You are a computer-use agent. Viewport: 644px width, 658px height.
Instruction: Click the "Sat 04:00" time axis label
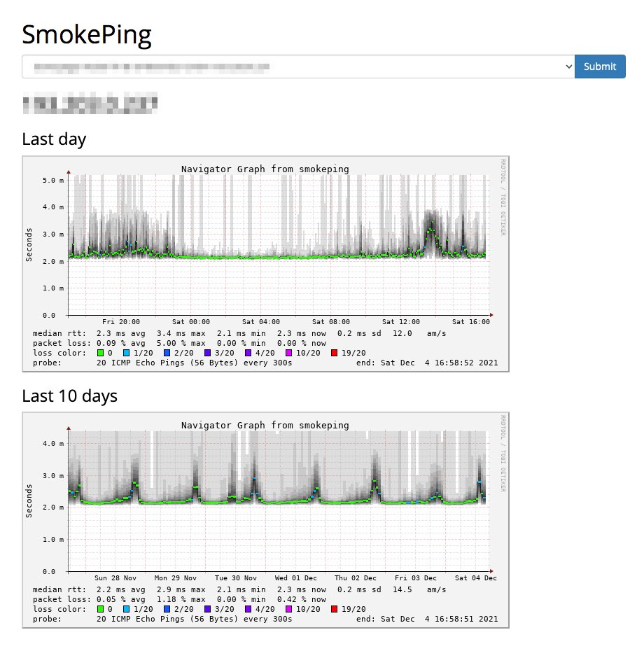[x=261, y=322]
